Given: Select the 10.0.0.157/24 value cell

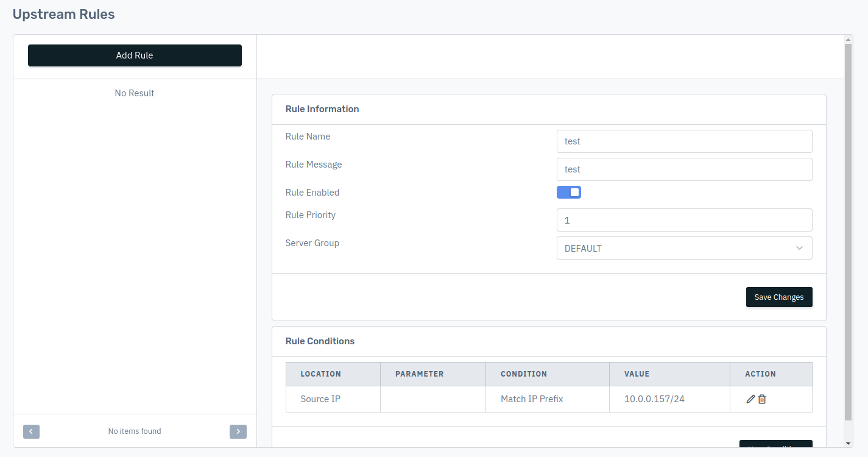Looking at the screenshot, I should pyautogui.click(x=670, y=399).
